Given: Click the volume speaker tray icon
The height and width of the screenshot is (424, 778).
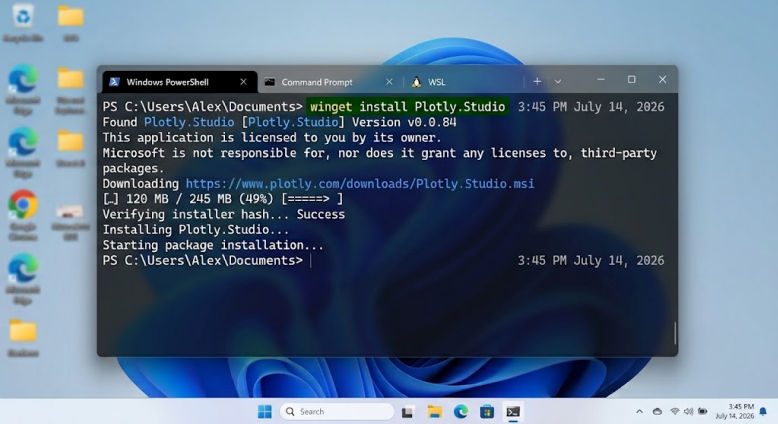Looking at the screenshot, I should click(688, 412).
